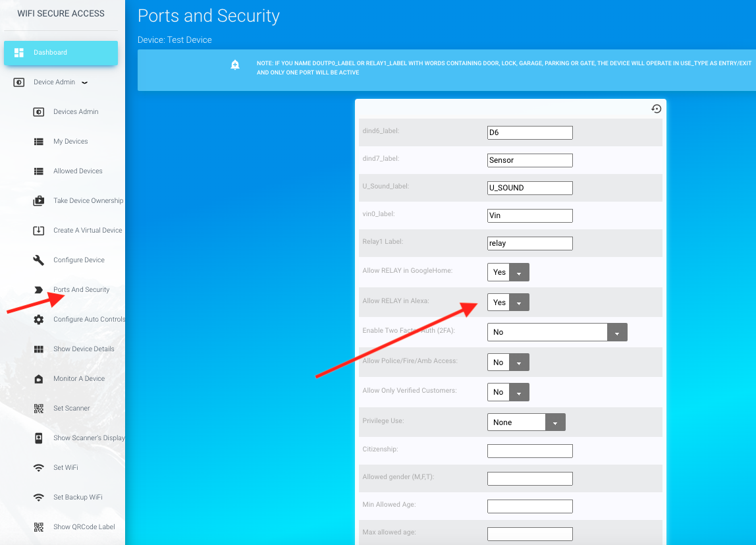Click the Set Scanner QR icon

(x=39, y=409)
